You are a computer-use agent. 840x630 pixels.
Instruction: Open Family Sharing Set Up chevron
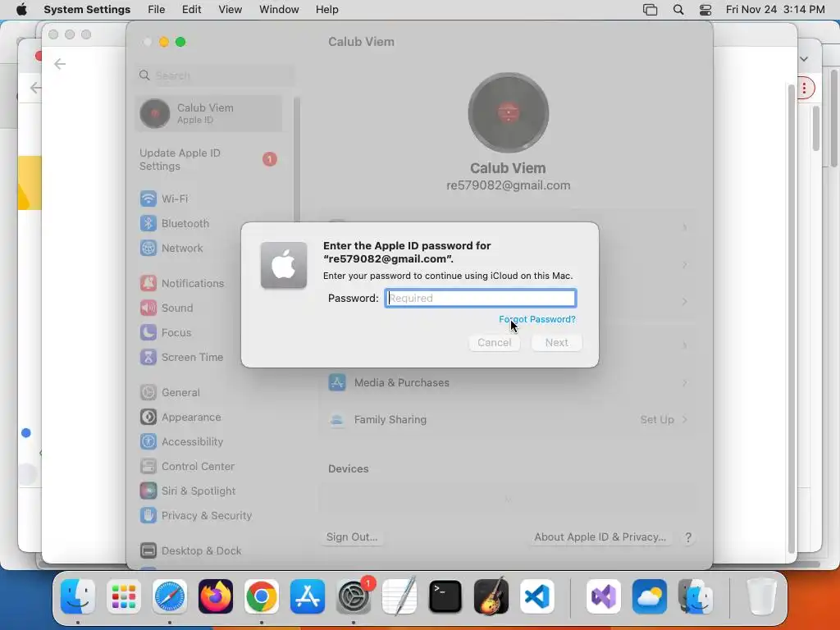(x=685, y=419)
